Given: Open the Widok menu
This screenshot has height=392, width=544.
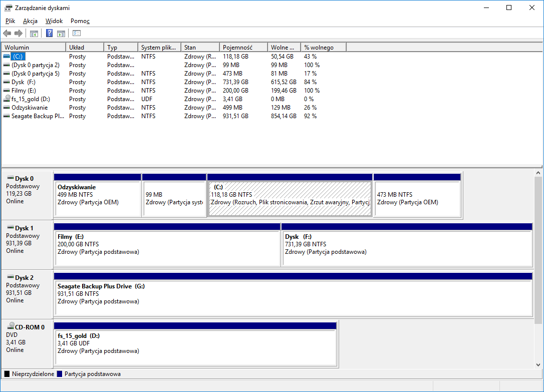Looking at the screenshot, I should click(54, 21).
